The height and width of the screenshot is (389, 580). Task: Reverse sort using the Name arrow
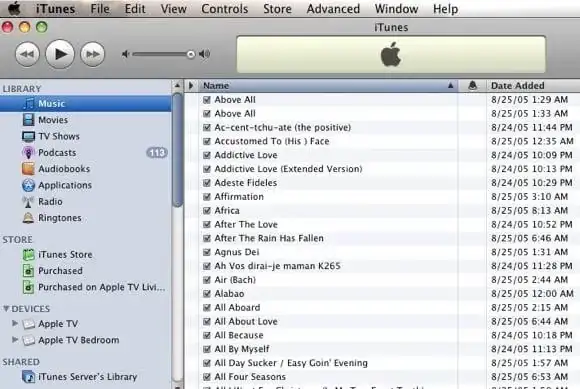[451, 85]
